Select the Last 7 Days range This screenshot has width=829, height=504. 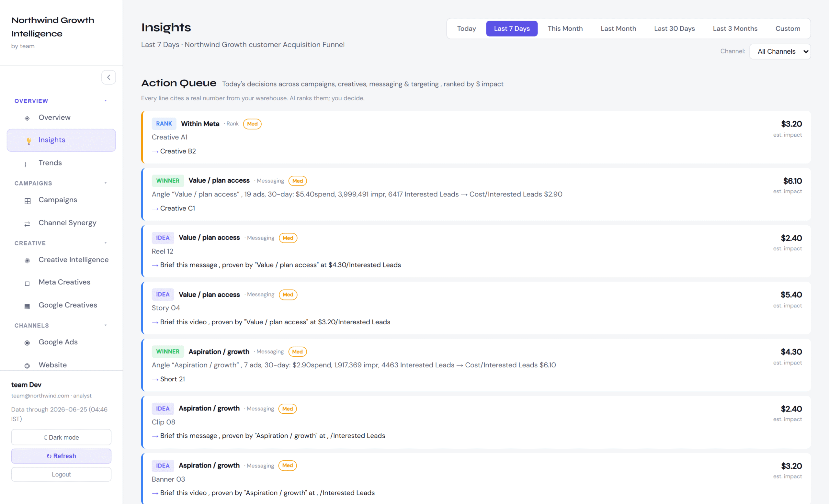(x=512, y=28)
